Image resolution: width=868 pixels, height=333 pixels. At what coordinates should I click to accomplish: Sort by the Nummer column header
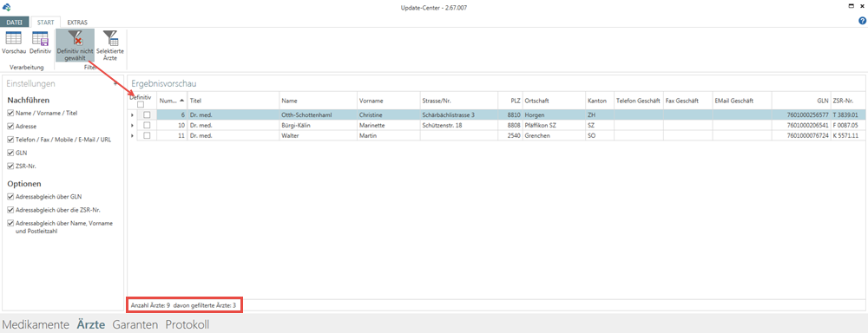(x=172, y=101)
